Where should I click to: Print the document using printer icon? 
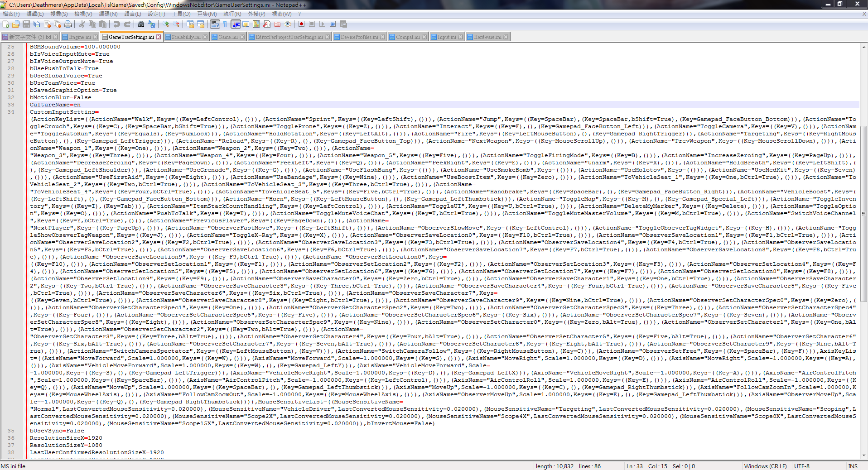click(x=68, y=24)
